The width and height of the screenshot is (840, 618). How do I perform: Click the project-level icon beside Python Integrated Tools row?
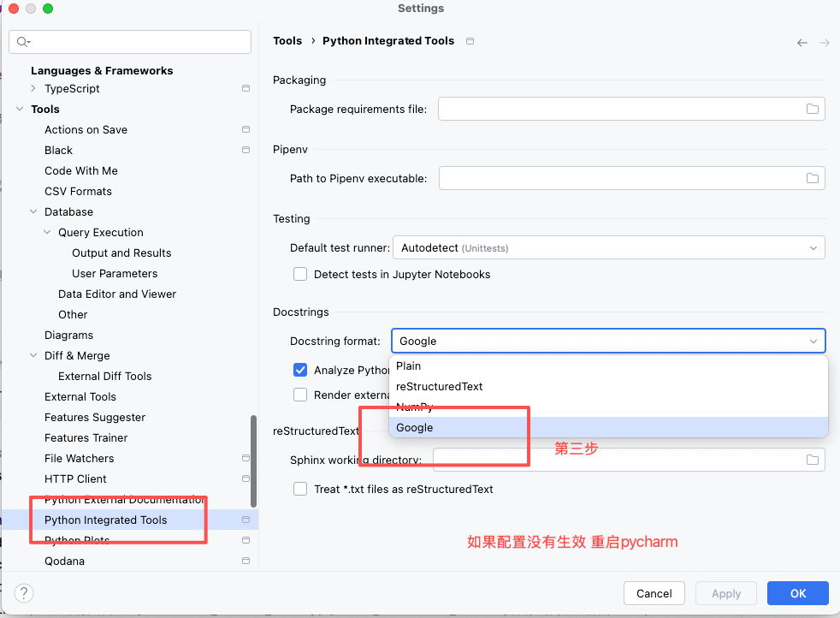pyautogui.click(x=245, y=520)
